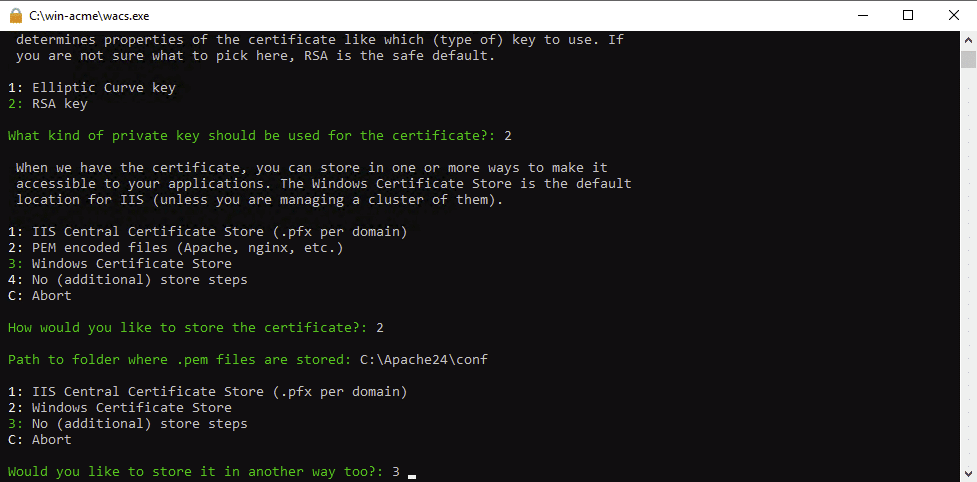Click the 'What kind of private key' prompt
Image resolution: width=977 pixels, height=482 pixels.
[x=252, y=135]
